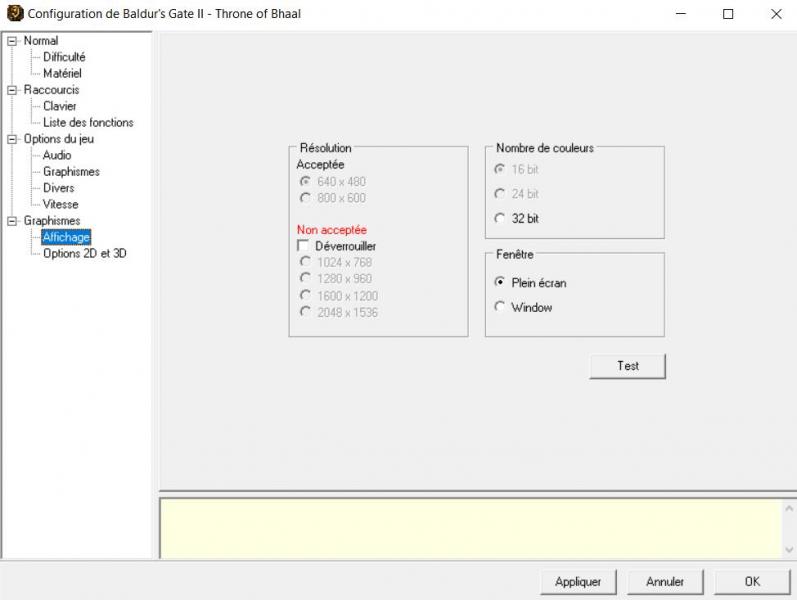Viewport: 797px width, 600px height.
Task: Open the Clavier shortcuts page
Action: click(59, 106)
